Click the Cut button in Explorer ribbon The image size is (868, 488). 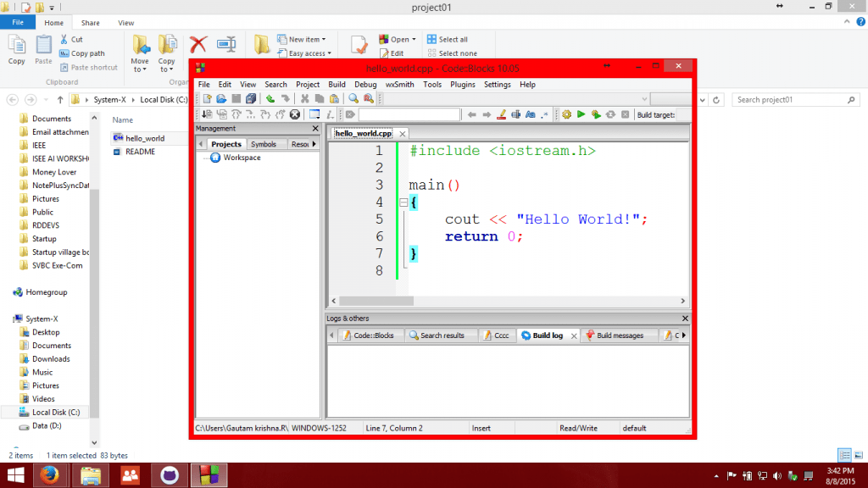[71, 39]
